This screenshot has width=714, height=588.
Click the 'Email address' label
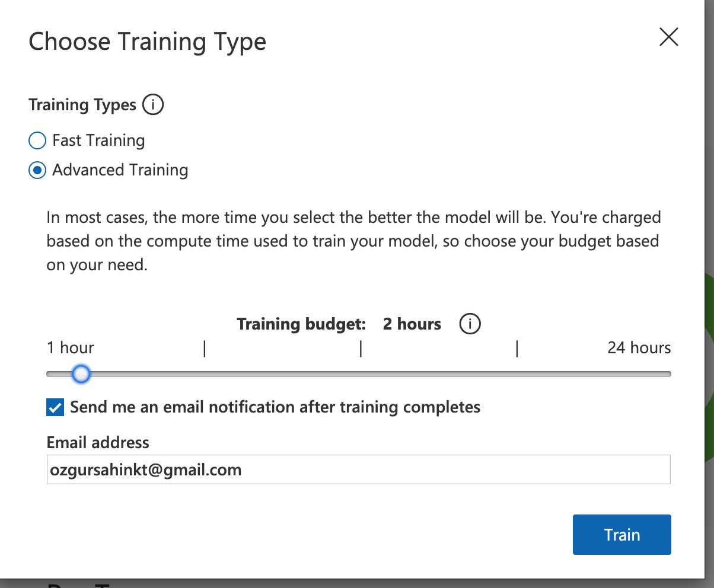98,442
